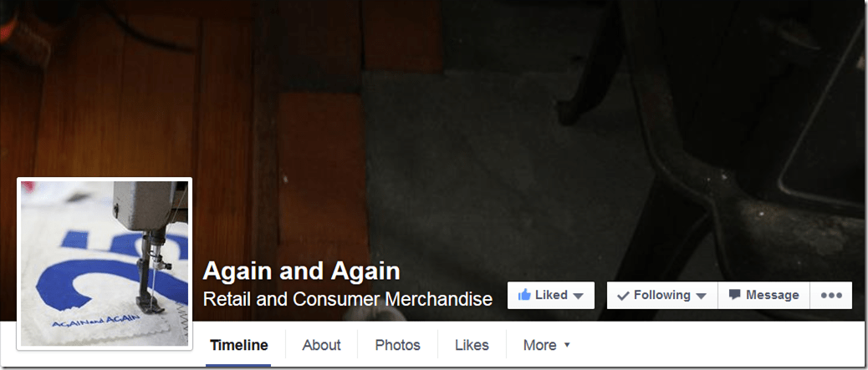
Task: Open the About tab
Action: coord(321,345)
